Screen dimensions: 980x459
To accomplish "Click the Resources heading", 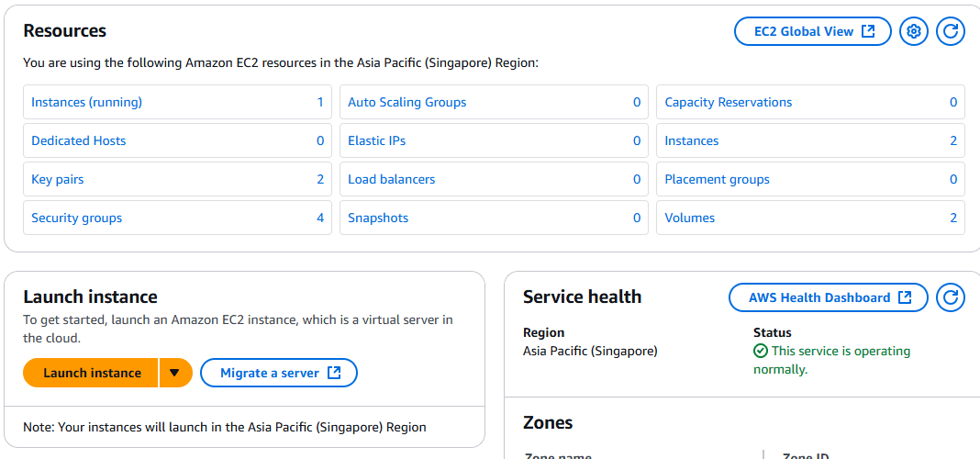I will click(65, 30).
